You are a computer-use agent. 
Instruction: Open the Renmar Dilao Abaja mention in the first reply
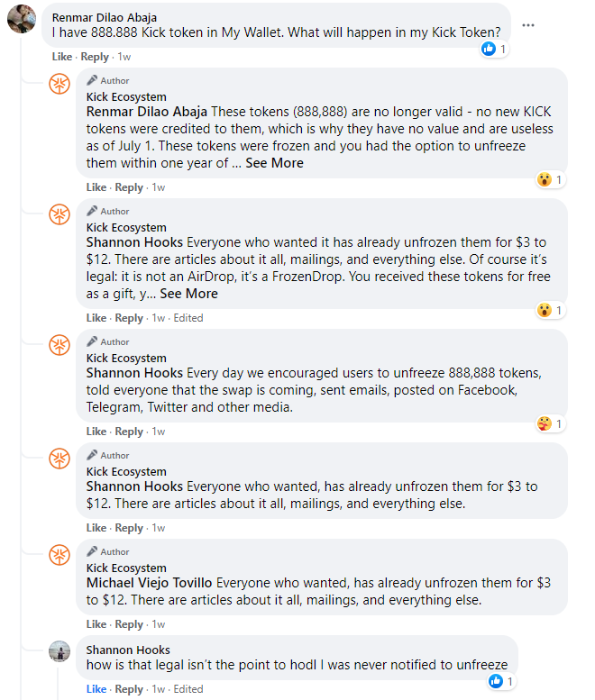(147, 111)
